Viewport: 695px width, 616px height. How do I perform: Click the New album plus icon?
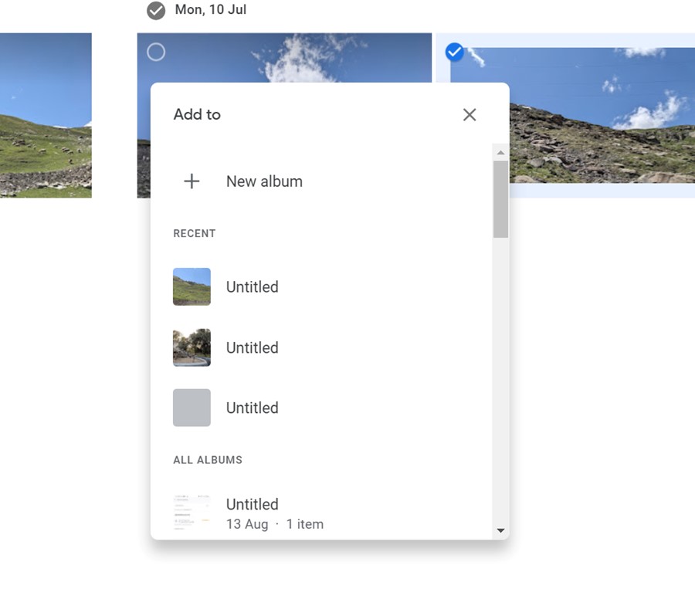(x=191, y=181)
